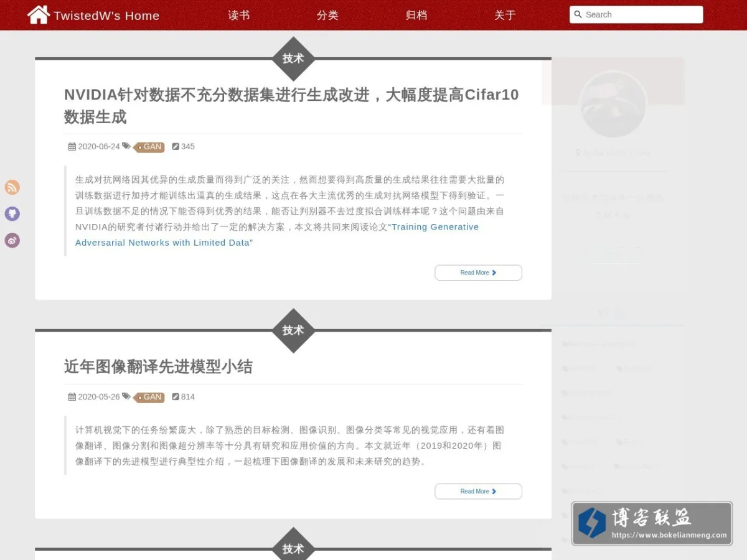Open the Training Generative Adversarial Networks paper link
The width and height of the screenshot is (747, 560).
[277, 235]
